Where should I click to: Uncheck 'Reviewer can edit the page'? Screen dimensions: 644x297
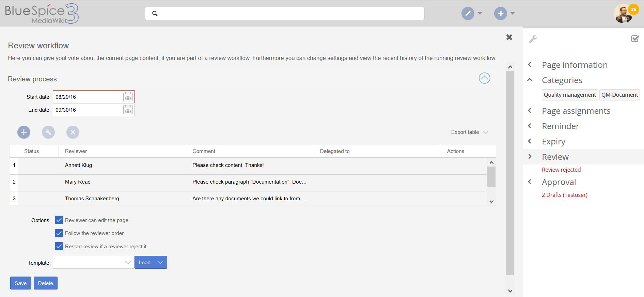point(59,220)
